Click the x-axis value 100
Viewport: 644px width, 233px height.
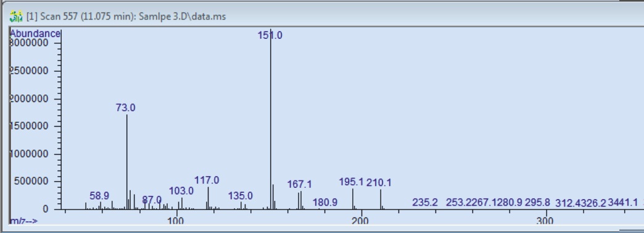pos(176,221)
